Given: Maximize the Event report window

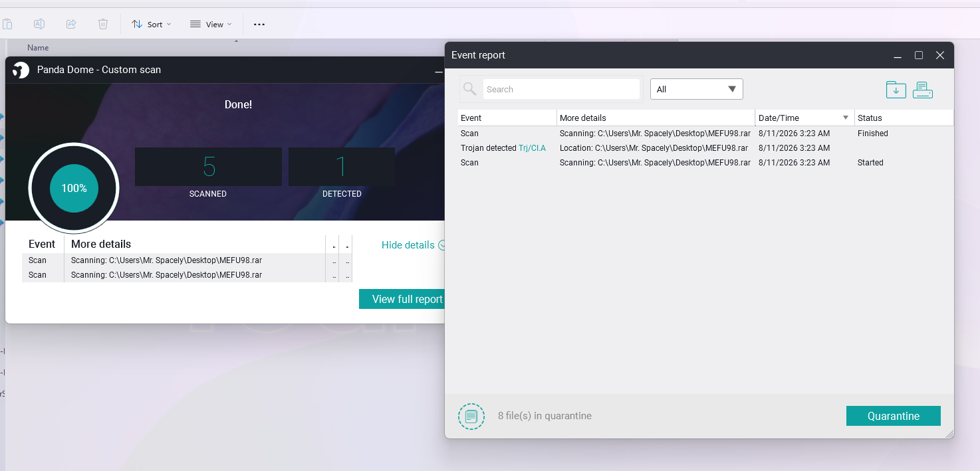Looking at the screenshot, I should [919, 56].
